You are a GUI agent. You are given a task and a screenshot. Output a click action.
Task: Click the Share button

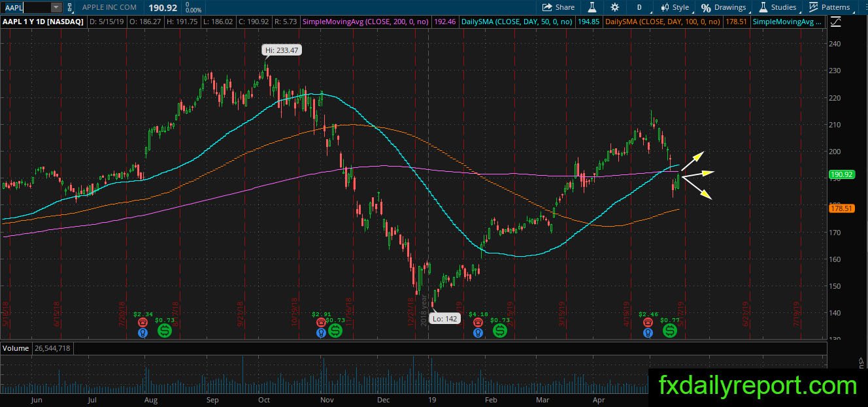(559, 7)
